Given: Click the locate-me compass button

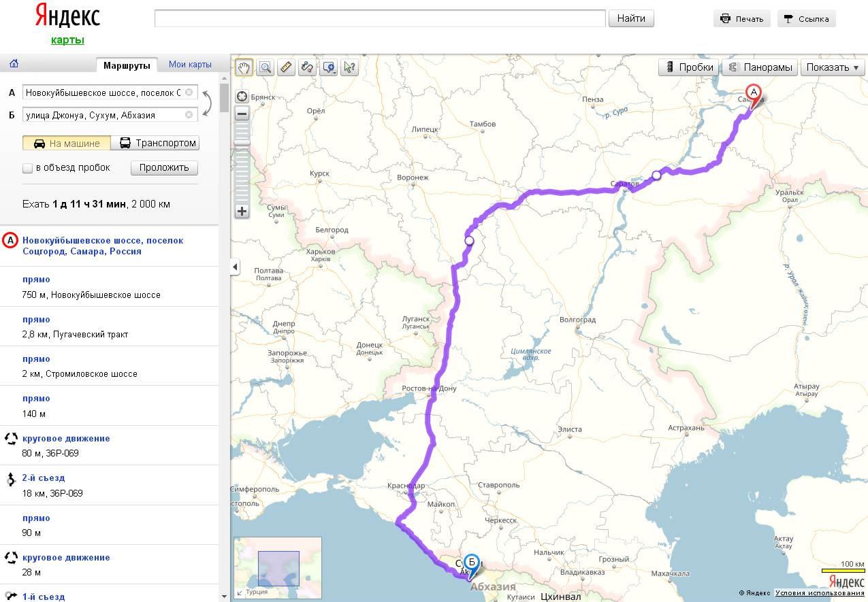Looking at the screenshot, I should tap(242, 97).
